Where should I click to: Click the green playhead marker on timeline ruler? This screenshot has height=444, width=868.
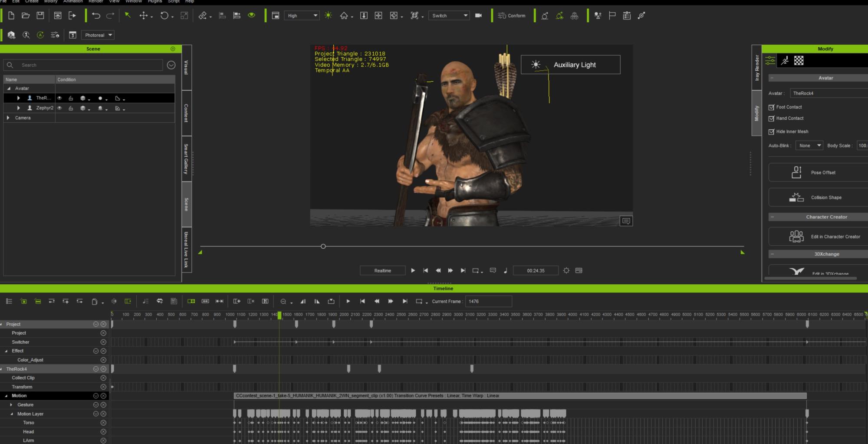tap(279, 315)
